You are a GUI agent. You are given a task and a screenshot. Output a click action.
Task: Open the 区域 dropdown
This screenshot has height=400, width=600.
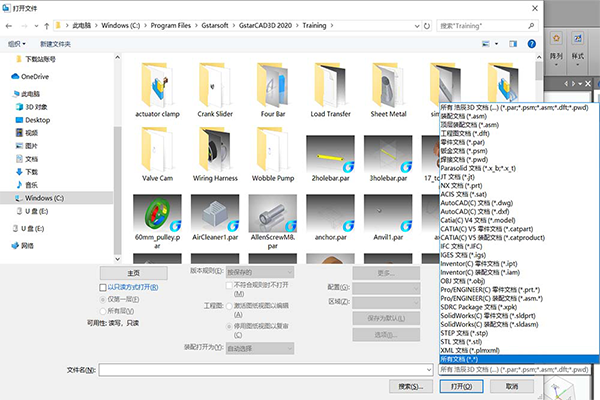click(386, 302)
